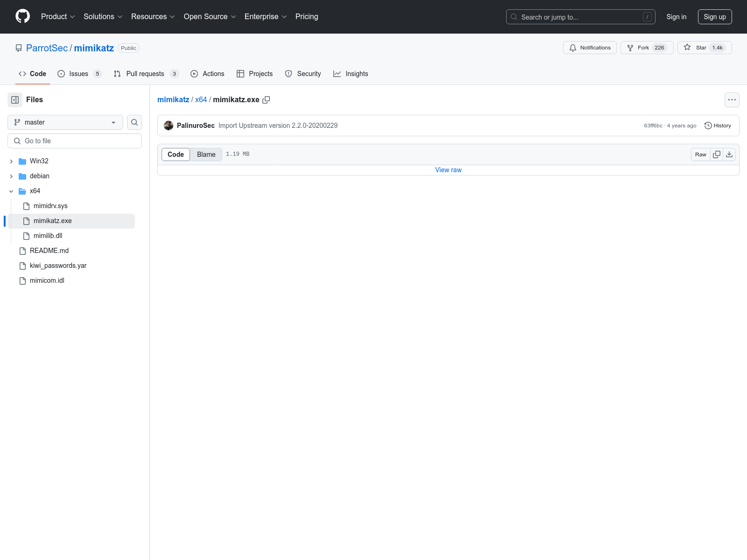Go to the Pricing page
The image size is (747, 560).
click(x=307, y=16)
